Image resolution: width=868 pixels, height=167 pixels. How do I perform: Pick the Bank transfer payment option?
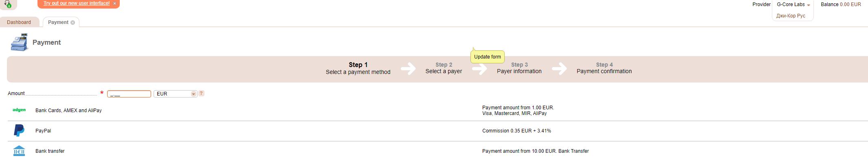click(50, 151)
